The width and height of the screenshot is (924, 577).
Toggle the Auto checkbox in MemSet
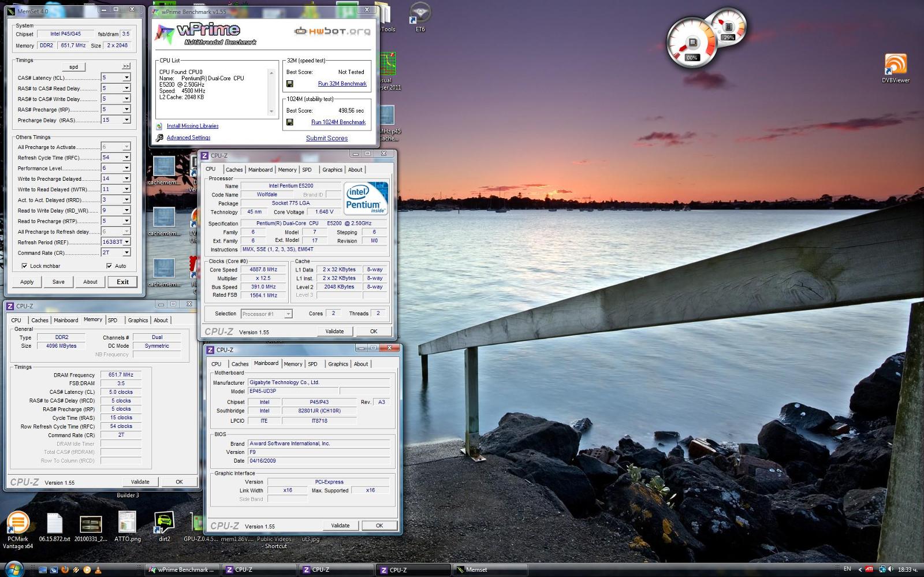point(109,266)
